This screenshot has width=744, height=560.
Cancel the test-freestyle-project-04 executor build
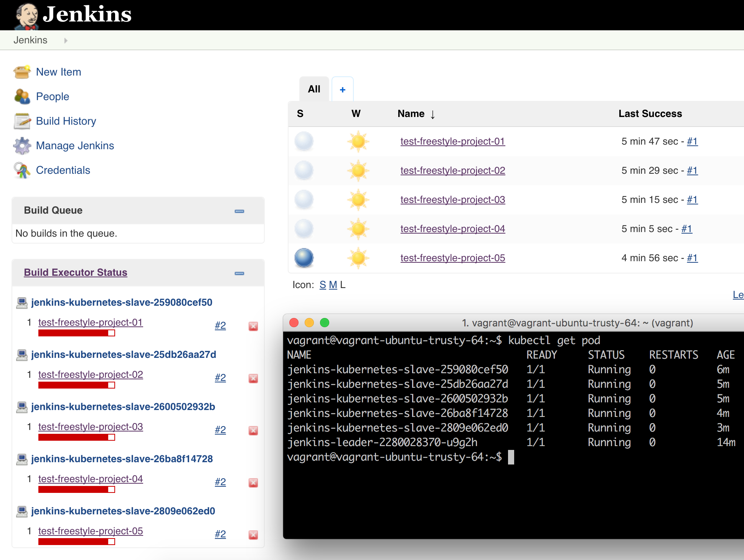[x=253, y=483]
